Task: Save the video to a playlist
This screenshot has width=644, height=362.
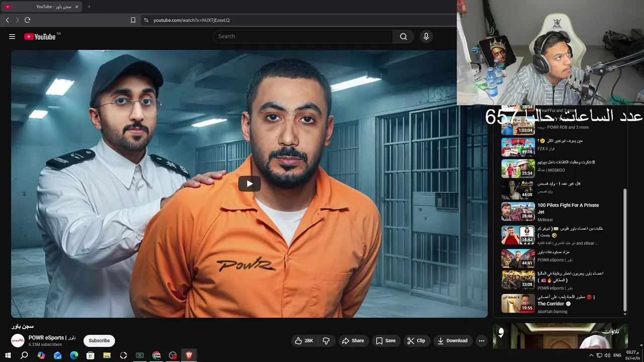Action: (x=385, y=341)
